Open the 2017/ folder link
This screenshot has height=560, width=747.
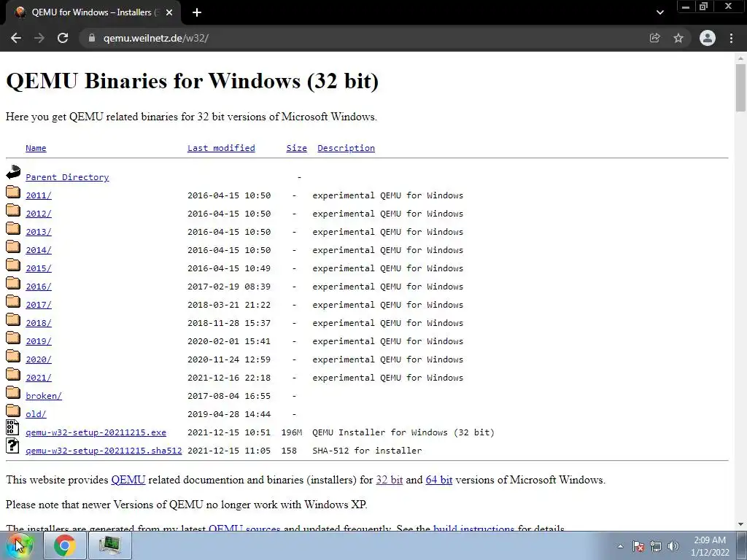38,305
